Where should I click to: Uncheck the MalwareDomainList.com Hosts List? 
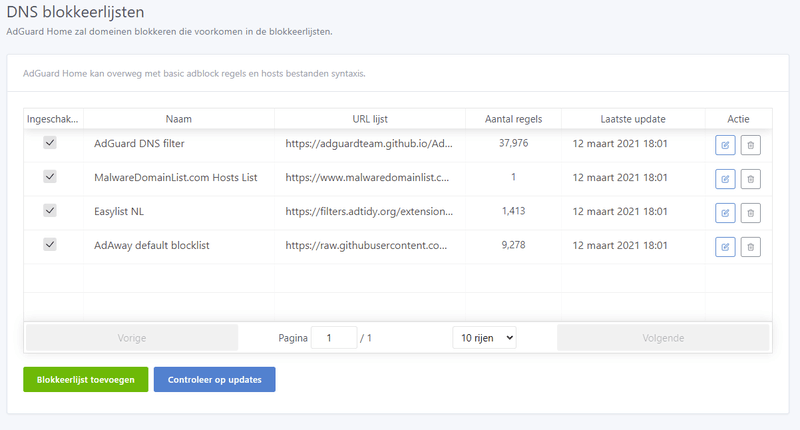tap(50, 176)
